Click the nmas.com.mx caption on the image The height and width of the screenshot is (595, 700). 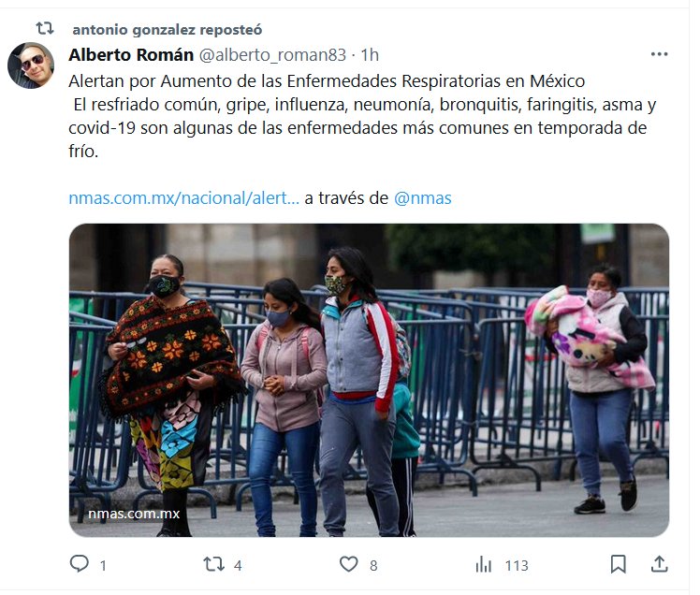click(134, 514)
